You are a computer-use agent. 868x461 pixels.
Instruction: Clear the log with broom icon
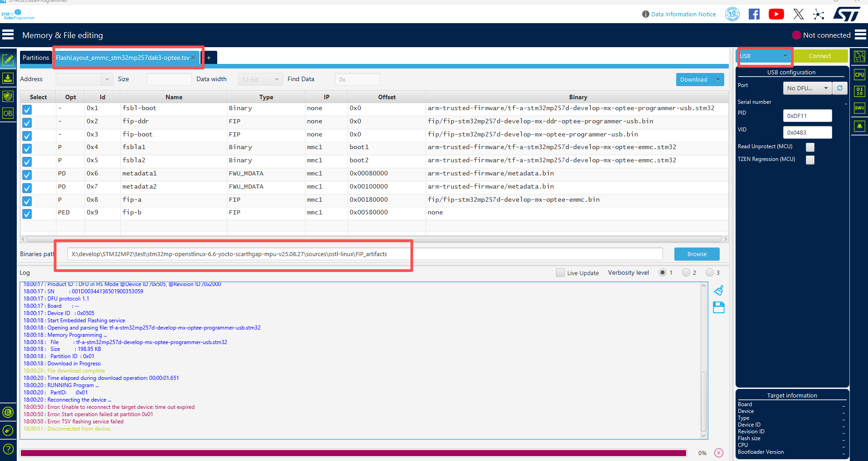719,290
